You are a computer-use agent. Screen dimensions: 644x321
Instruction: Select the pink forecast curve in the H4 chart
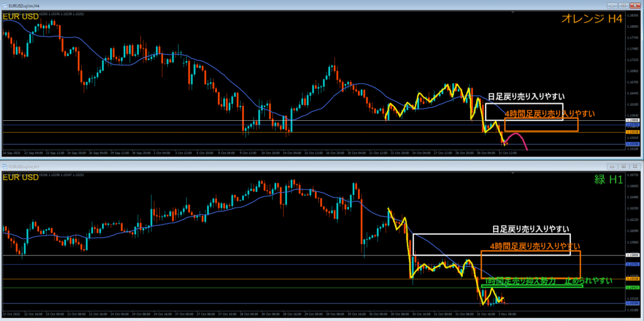tap(516, 135)
